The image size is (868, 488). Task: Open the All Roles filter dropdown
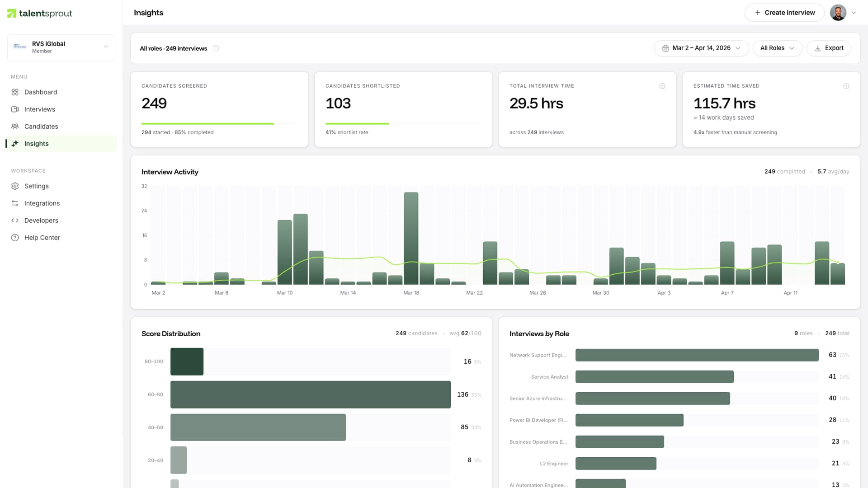point(777,48)
